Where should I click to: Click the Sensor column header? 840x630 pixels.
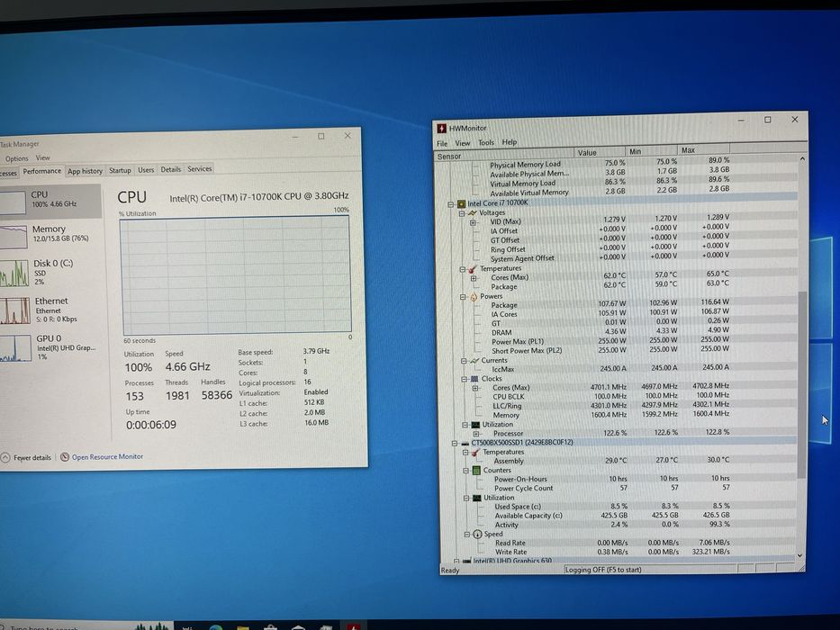503,155
